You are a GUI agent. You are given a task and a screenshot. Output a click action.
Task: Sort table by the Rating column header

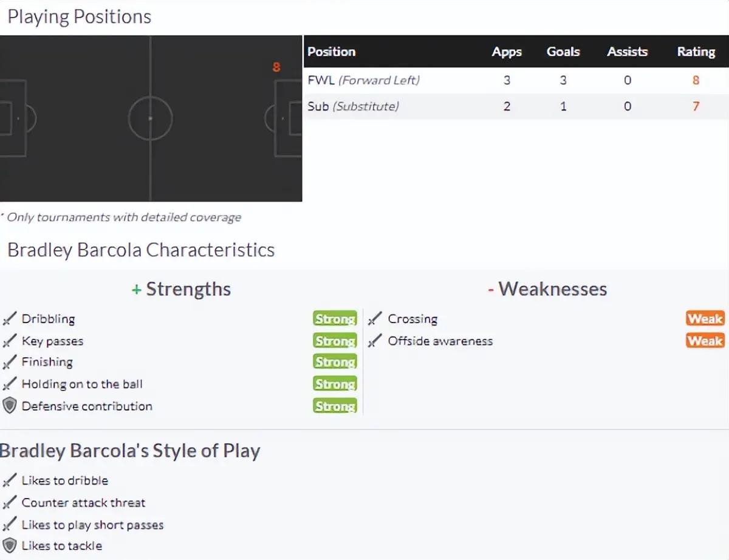(x=696, y=52)
